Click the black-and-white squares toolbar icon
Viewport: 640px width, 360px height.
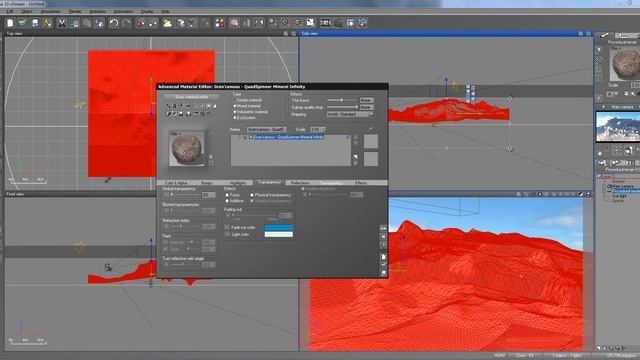click(x=311, y=23)
